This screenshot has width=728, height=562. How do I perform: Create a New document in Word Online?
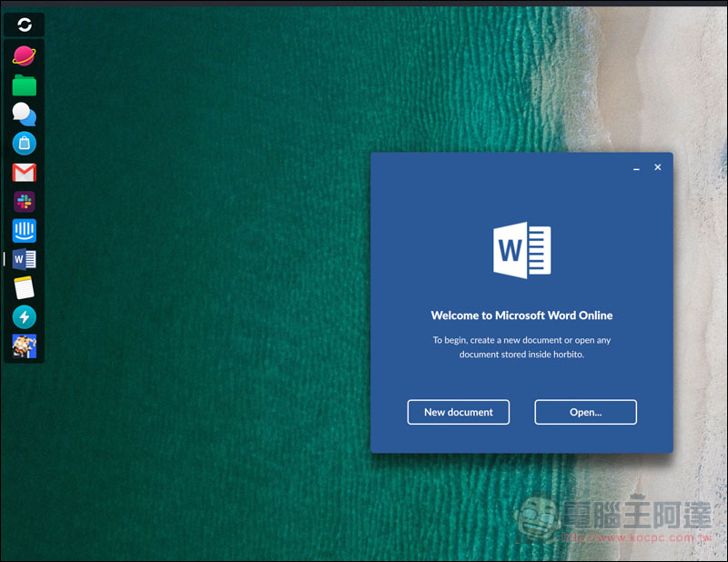click(x=459, y=412)
